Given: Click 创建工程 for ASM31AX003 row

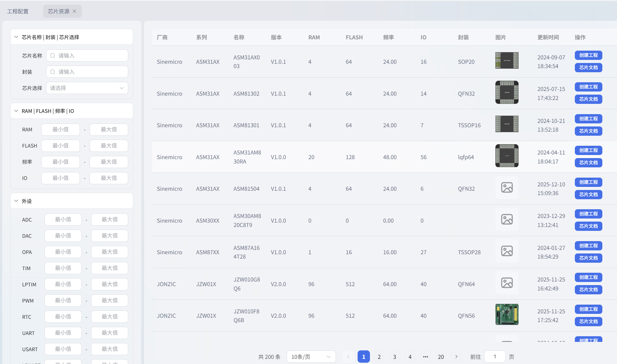Looking at the screenshot, I should (x=588, y=55).
